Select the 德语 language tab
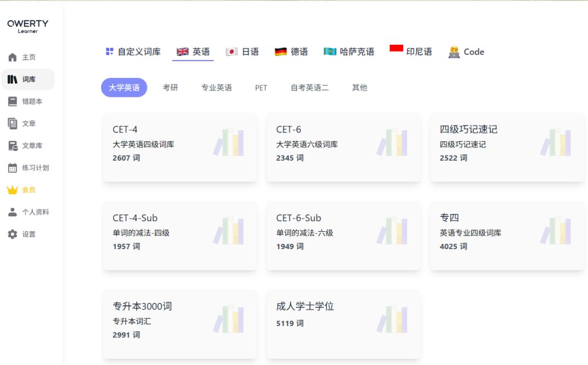The width and height of the screenshot is (588, 365). [x=291, y=52]
